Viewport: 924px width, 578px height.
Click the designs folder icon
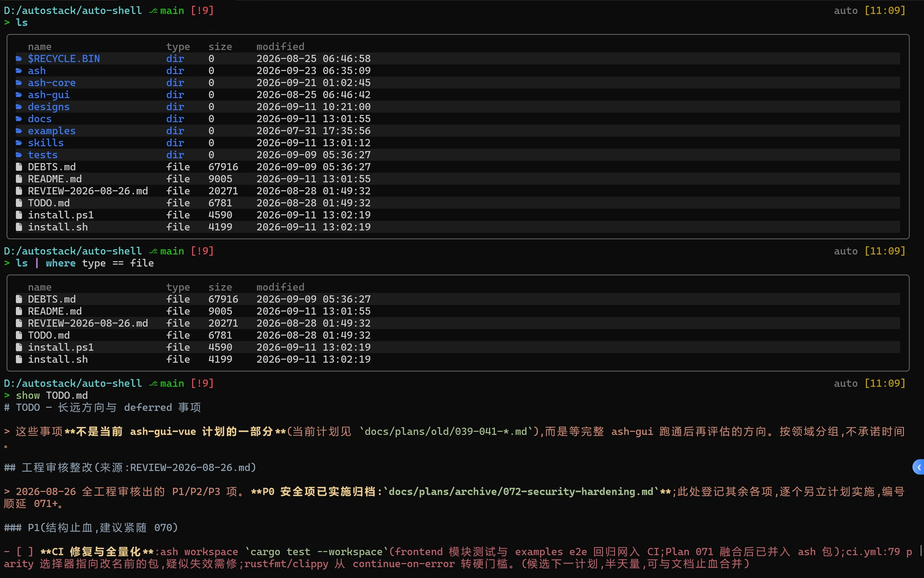point(19,107)
